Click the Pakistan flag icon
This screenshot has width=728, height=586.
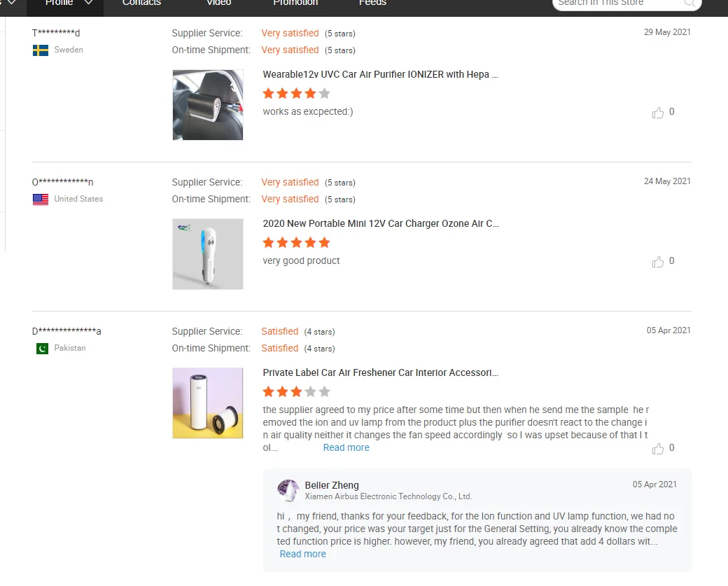coord(42,349)
